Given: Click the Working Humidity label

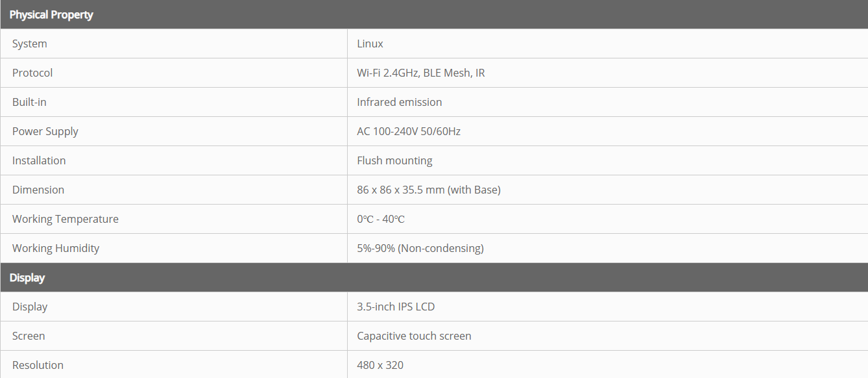Looking at the screenshot, I should (56, 248).
